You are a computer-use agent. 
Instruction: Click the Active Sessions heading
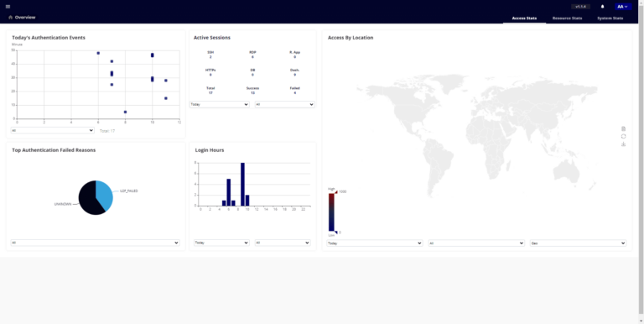[x=212, y=38]
